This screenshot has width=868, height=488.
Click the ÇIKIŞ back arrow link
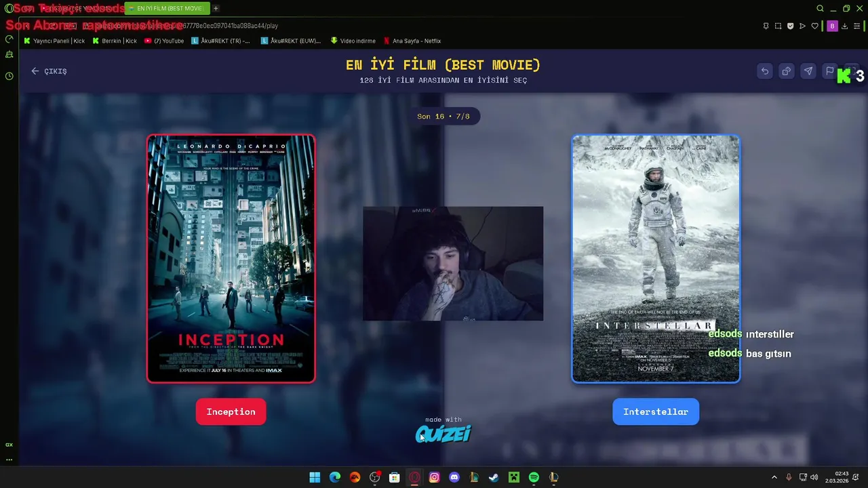point(49,71)
